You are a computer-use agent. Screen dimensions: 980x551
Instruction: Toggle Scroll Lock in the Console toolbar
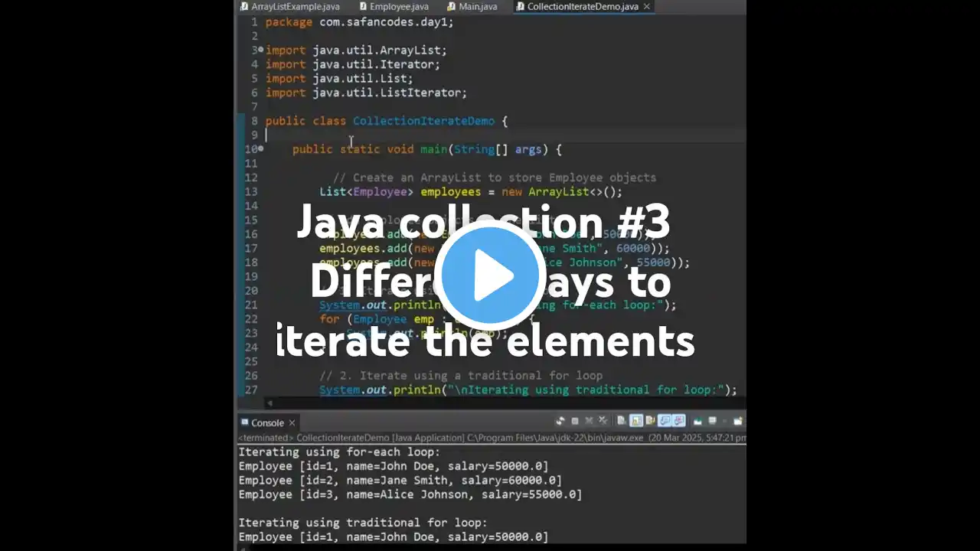tap(636, 422)
